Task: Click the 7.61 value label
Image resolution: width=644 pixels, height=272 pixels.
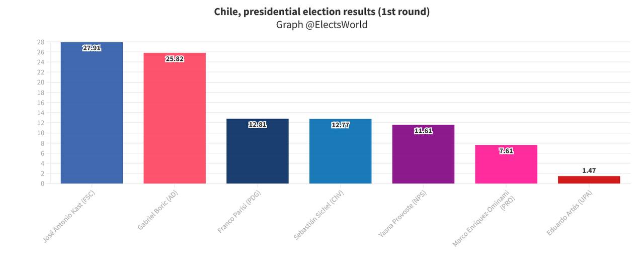Action: tap(506, 151)
